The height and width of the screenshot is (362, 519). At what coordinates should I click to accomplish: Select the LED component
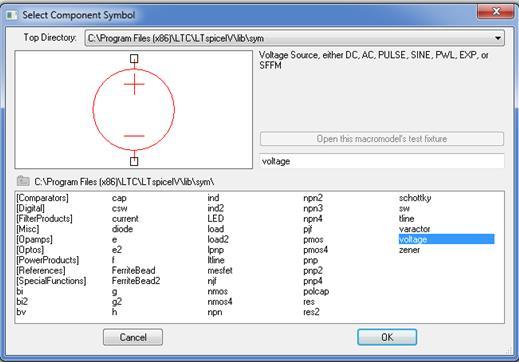coord(216,219)
